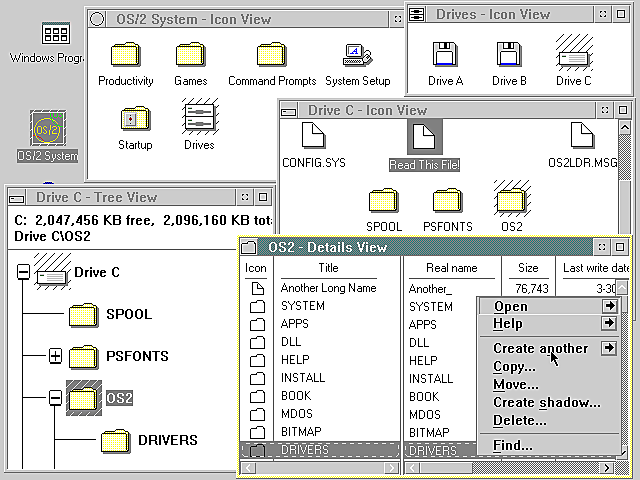640x480 pixels.
Task: Click the Title column header
Action: [x=329, y=268]
